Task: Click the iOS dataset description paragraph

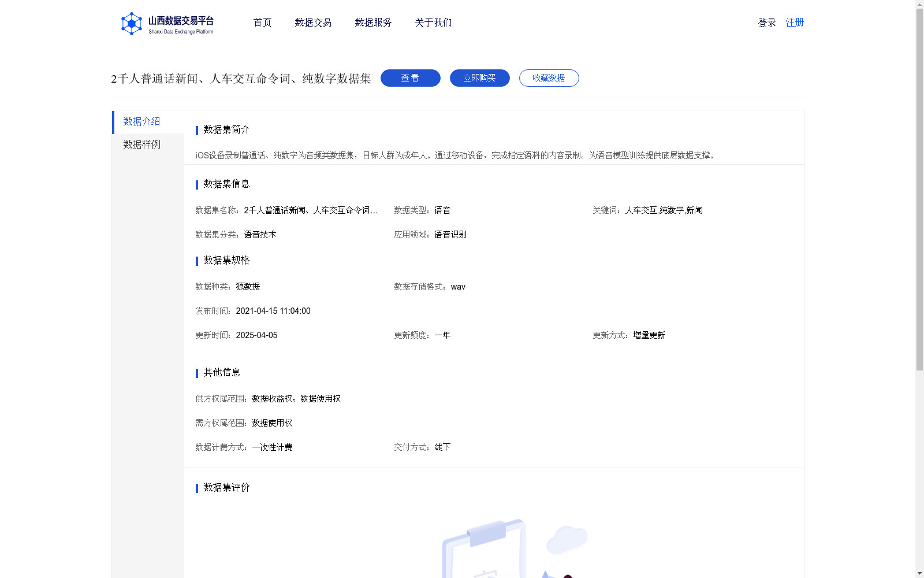Action: click(456, 155)
